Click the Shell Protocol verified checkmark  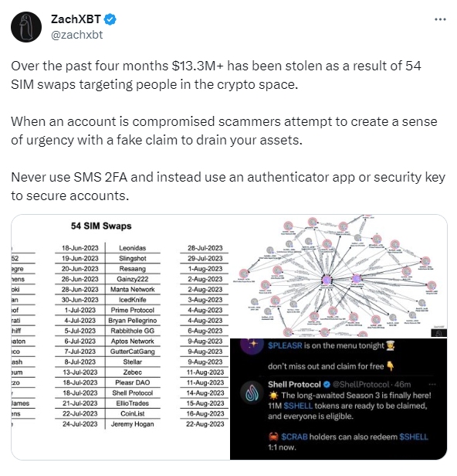(x=327, y=385)
